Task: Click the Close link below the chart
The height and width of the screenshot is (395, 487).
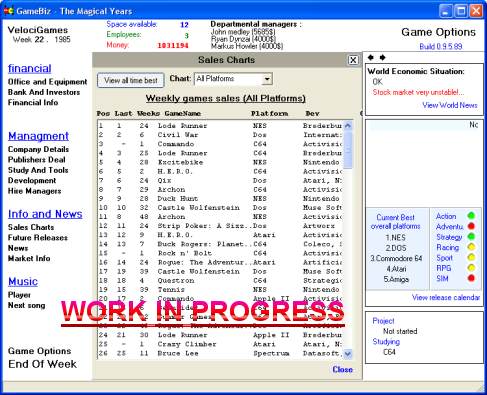Action: point(342,369)
